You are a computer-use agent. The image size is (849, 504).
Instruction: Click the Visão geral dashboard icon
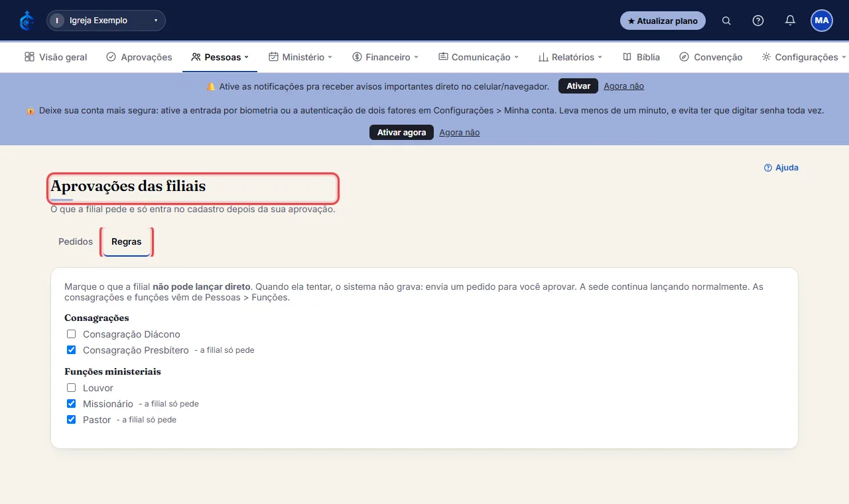[x=29, y=57]
